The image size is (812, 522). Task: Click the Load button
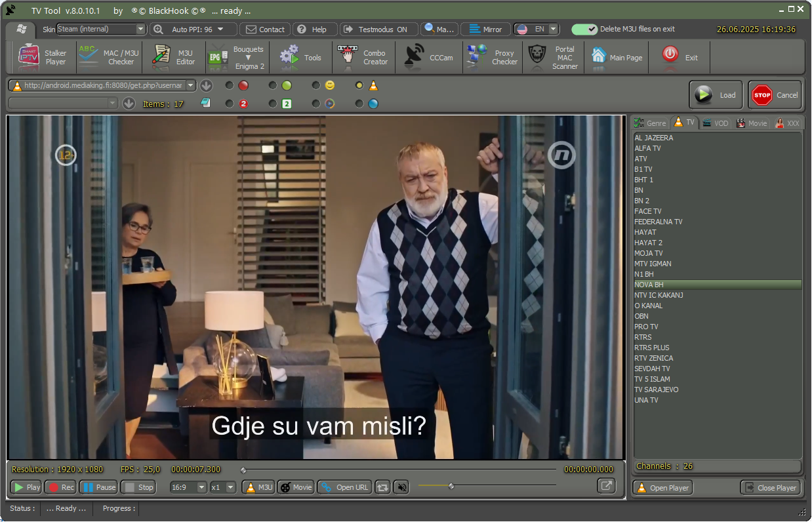pyautogui.click(x=716, y=94)
